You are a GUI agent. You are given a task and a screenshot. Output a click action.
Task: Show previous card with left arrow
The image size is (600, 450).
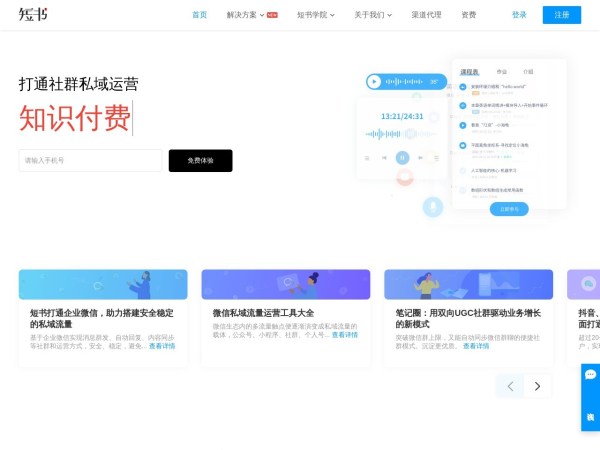[x=511, y=386]
